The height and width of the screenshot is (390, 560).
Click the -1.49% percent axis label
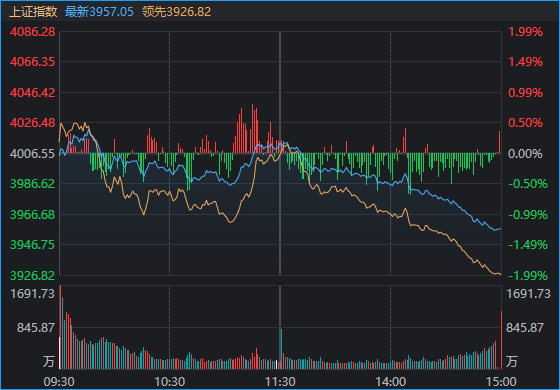pyautogui.click(x=528, y=245)
